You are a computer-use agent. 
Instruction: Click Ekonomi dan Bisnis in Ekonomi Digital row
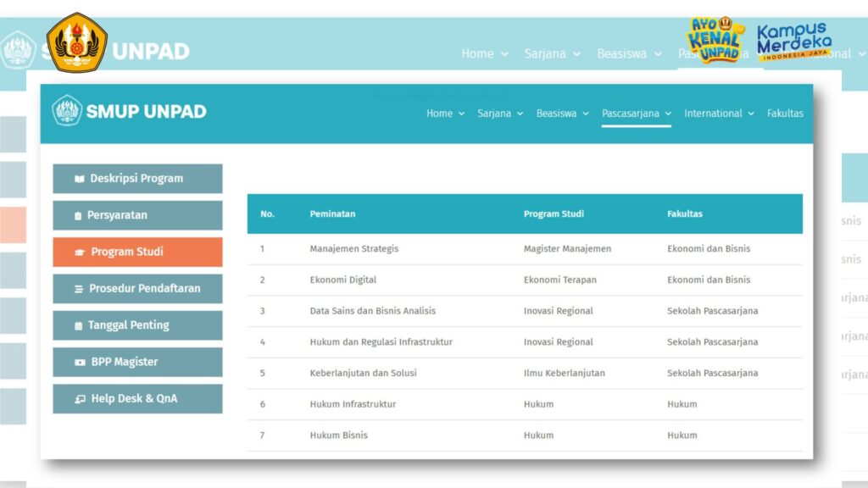point(709,280)
